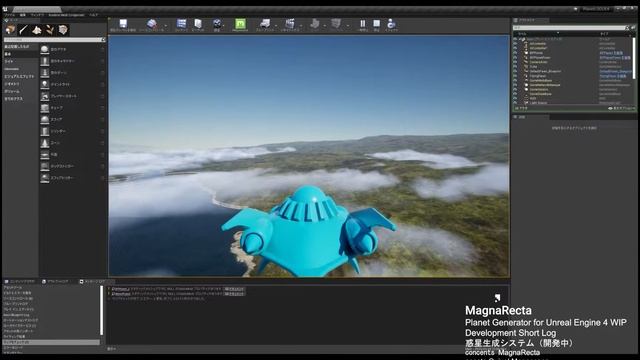Stop the play session
Viewport: 640px width, 360px height.
376,23
